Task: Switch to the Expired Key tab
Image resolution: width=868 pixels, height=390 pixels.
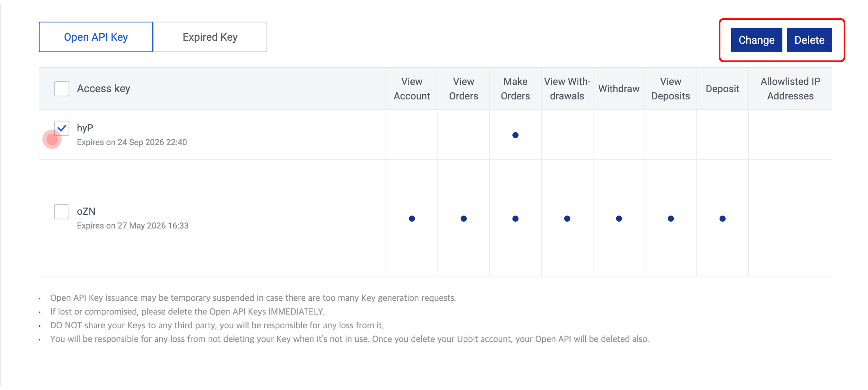Action: pos(210,37)
